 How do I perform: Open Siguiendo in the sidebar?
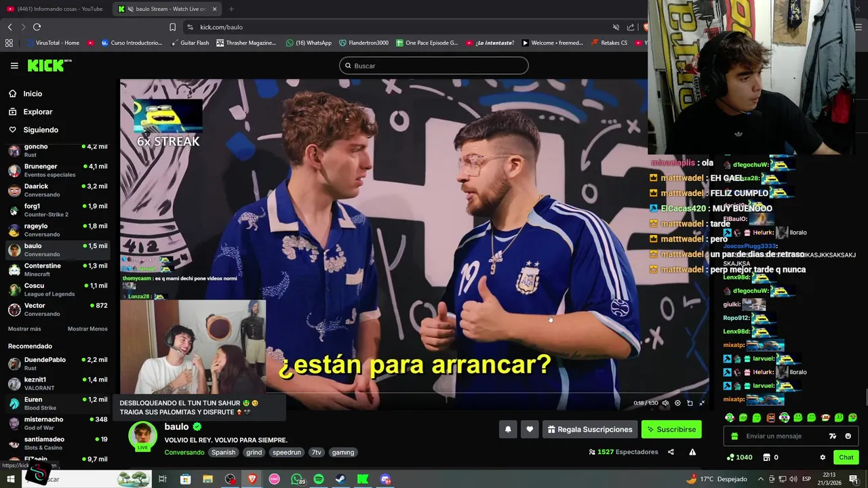tap(41, 130)
